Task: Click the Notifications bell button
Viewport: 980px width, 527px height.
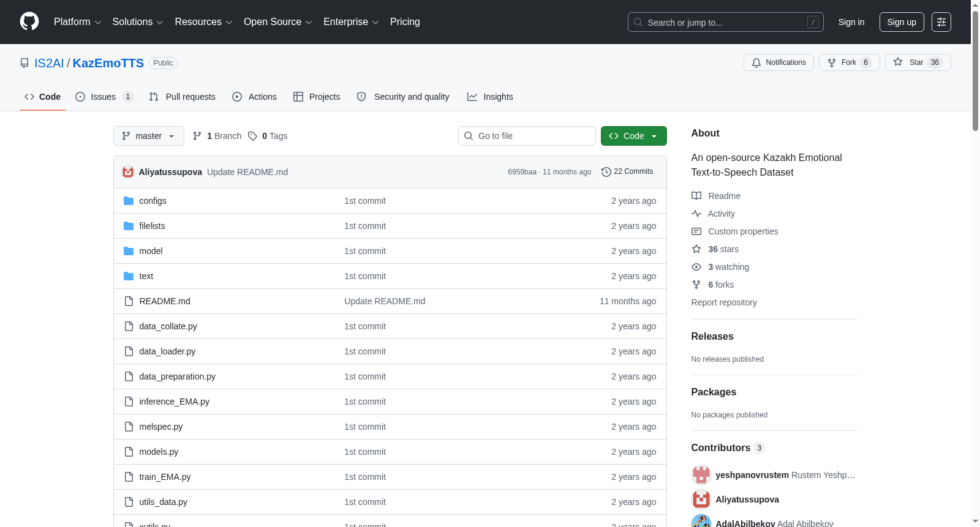Action: tap(778, 62)
